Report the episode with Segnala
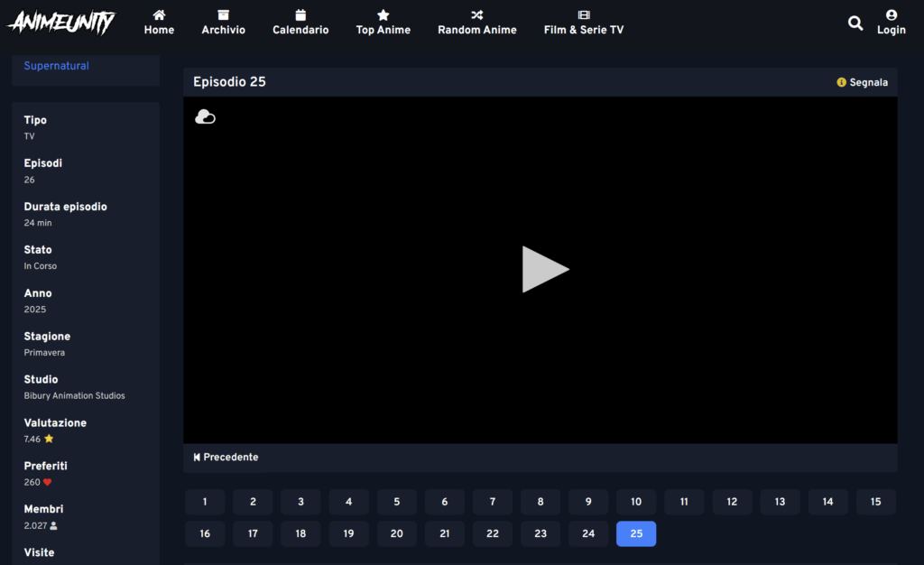 coord(862,82)
